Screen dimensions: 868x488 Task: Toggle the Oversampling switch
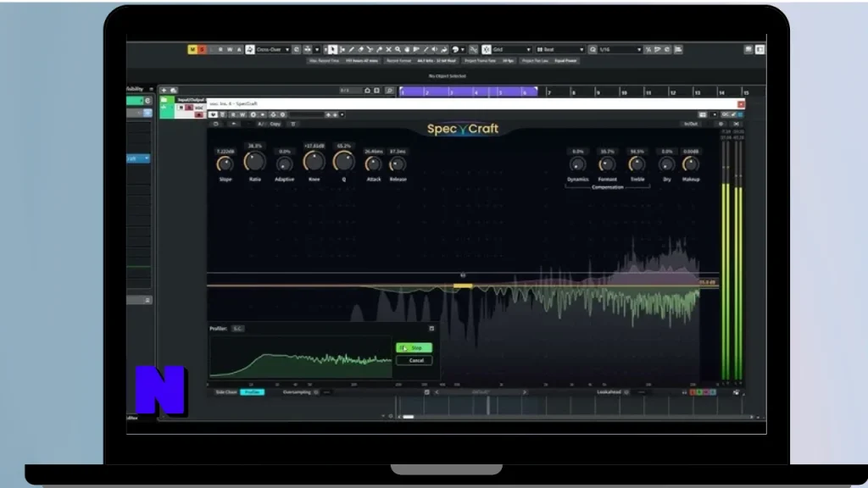tap(316, 392)
